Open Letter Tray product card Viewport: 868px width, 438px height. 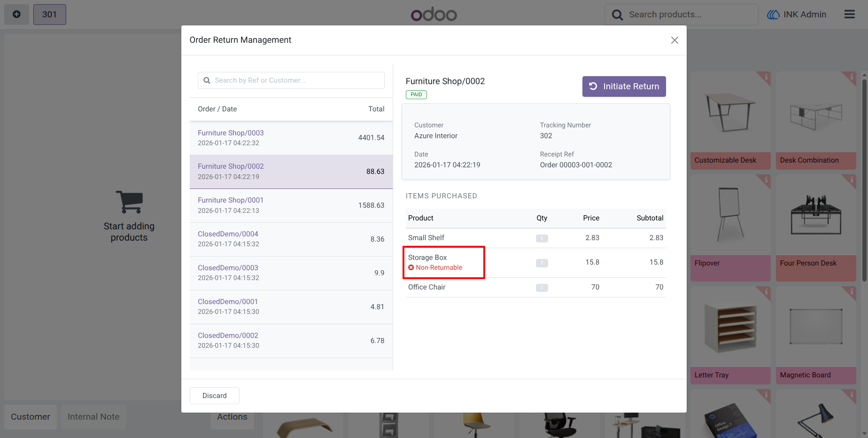[x=730, y=335]
